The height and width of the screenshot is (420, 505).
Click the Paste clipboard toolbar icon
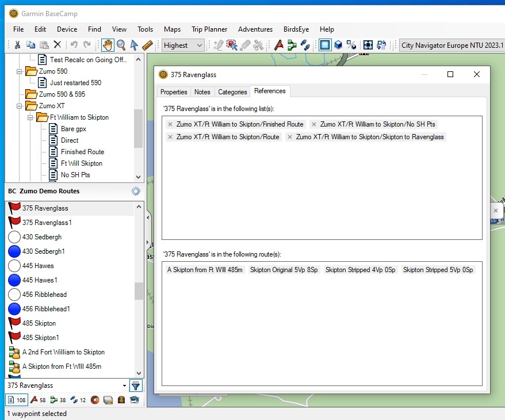coord(44,45)
